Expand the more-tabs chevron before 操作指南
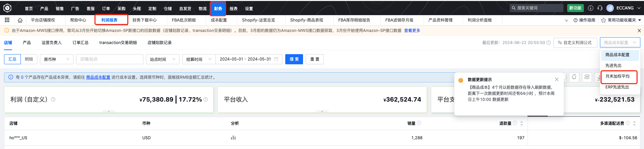The image size is (644, 149). 566,20
